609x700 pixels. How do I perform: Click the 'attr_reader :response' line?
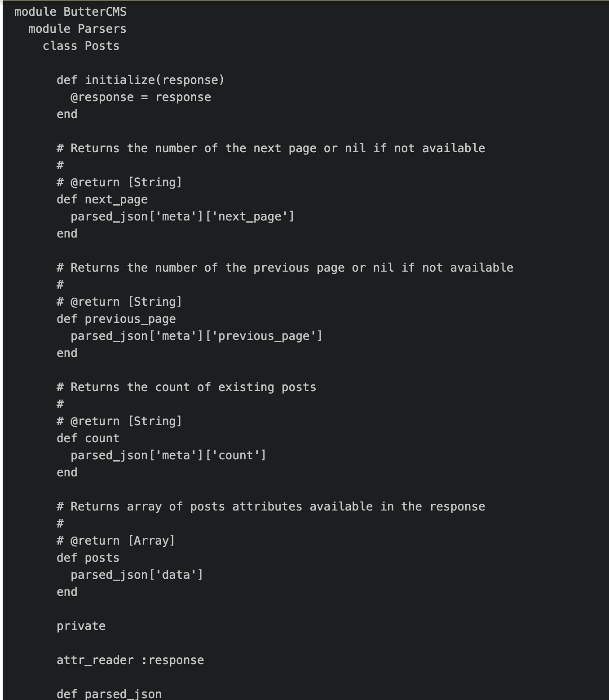pos(130,660)
